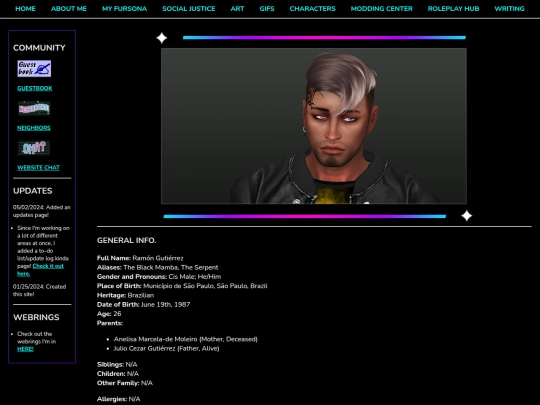
Task: Select the 'Siblings: N/A' line
Action: [117, 364]
